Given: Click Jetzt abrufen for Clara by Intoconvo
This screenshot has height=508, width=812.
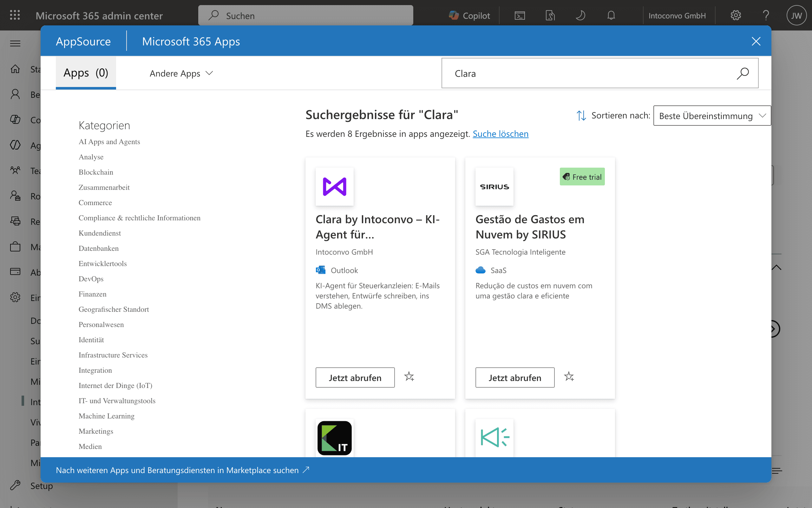Looking at the screenshot, I should pyautogui.click(x=355, y=378).
